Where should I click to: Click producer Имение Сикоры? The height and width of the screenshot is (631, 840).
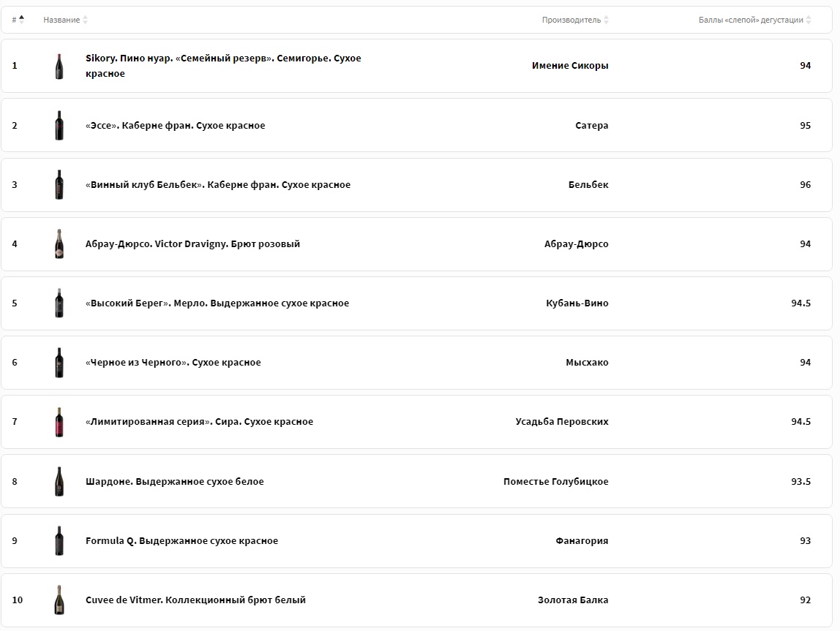coord(570,66)
